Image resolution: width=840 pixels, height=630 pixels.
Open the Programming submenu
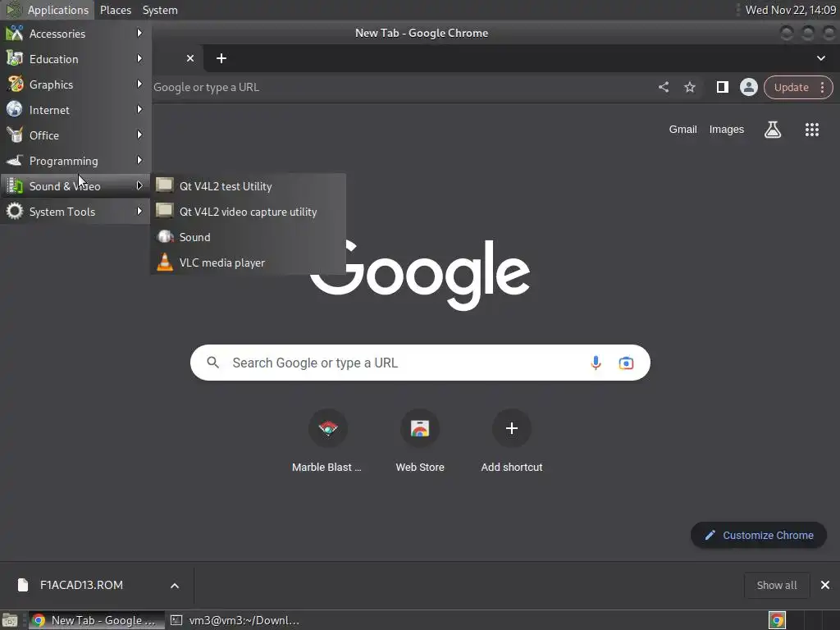tap(75, 161)
